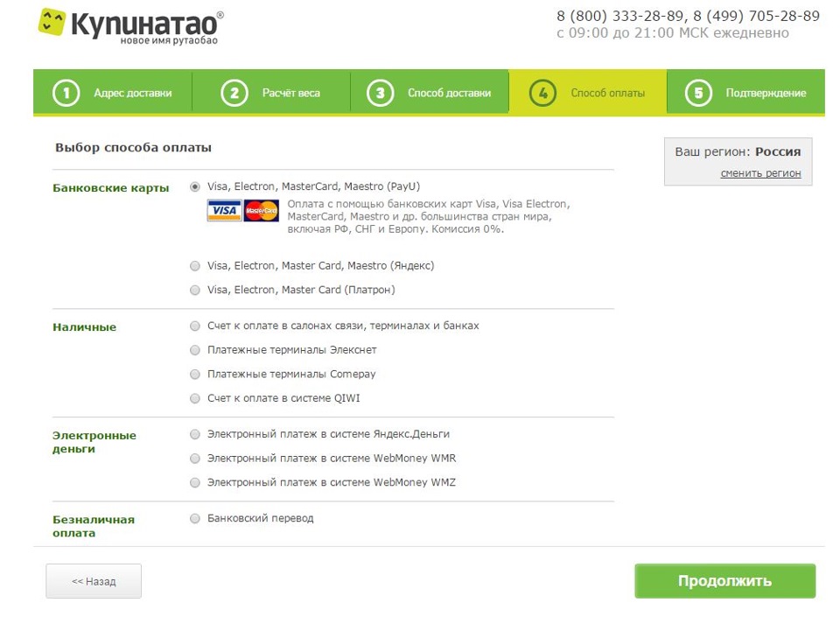Click Электронные деньги section heading
Image resolution: width=840 pixels, height=631 pixels.
pyautogui.click(x=94, y=442)
